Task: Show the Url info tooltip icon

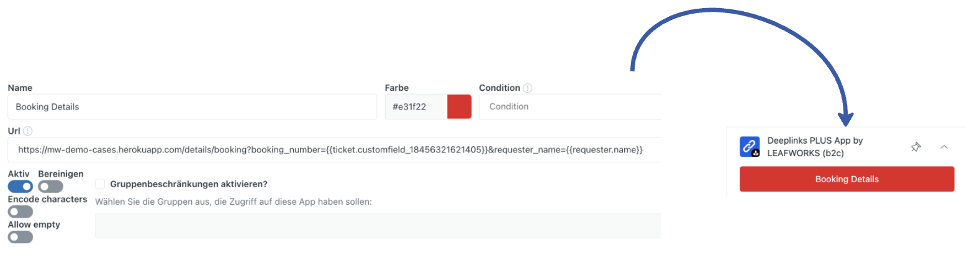Action: [x=28, y=131]
